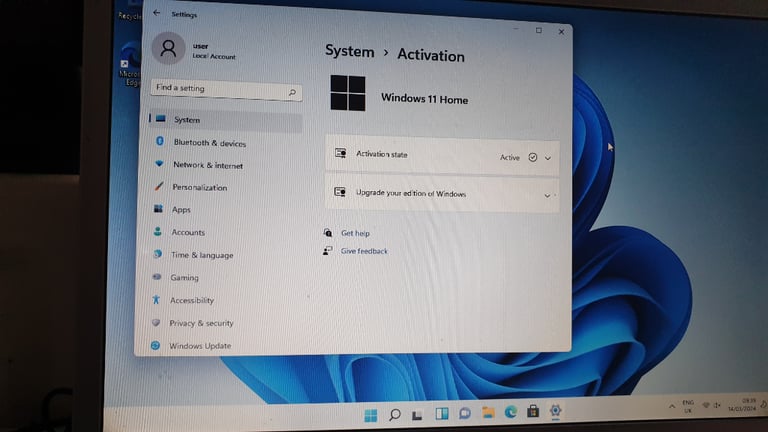The image size is (768, 432).
Task: Select System in the sidebar
Action: (x=226, y=120)
